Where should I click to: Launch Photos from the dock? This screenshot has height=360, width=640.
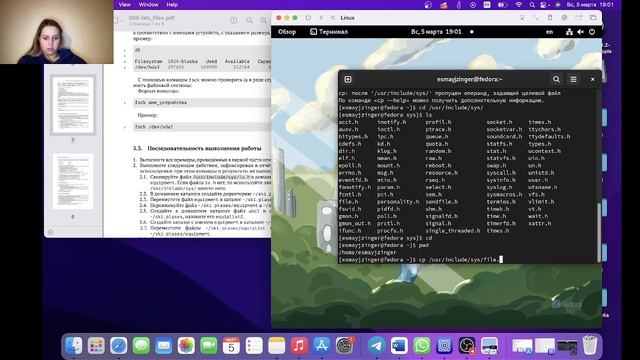(186, 346)
